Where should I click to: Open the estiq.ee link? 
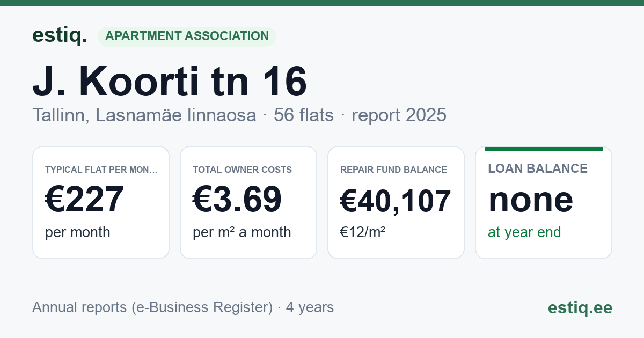click(x=580, y=307)
